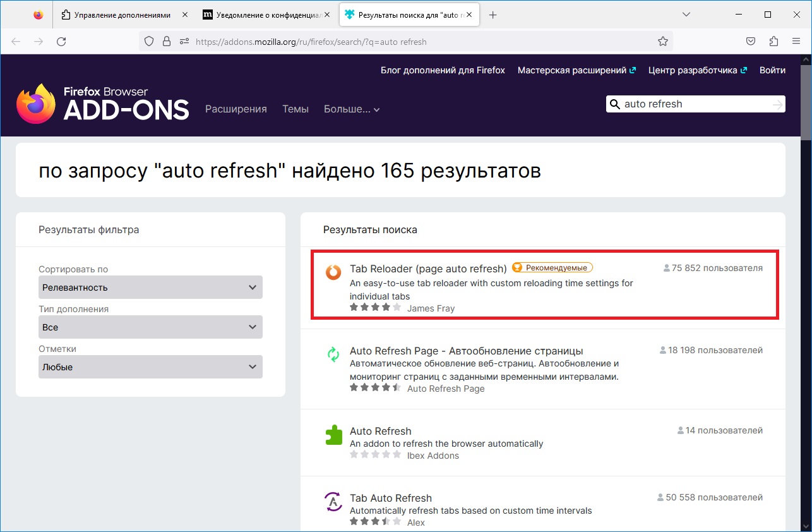Open Сортировать по dropdown (Релевантность)

click(150, 287)
